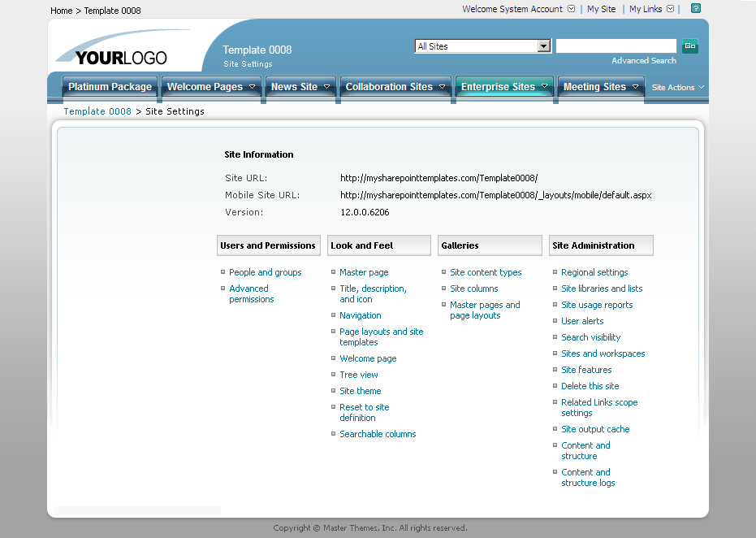Click the bullet icon beside Navigation
This screenshot has width=756, height=538.
pos(333,315)
